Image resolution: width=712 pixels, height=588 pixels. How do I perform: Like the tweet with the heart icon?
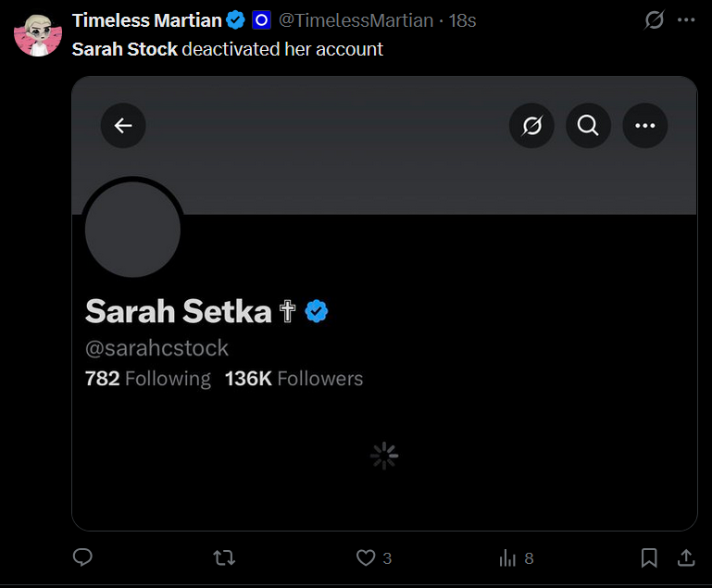(366, 557)
